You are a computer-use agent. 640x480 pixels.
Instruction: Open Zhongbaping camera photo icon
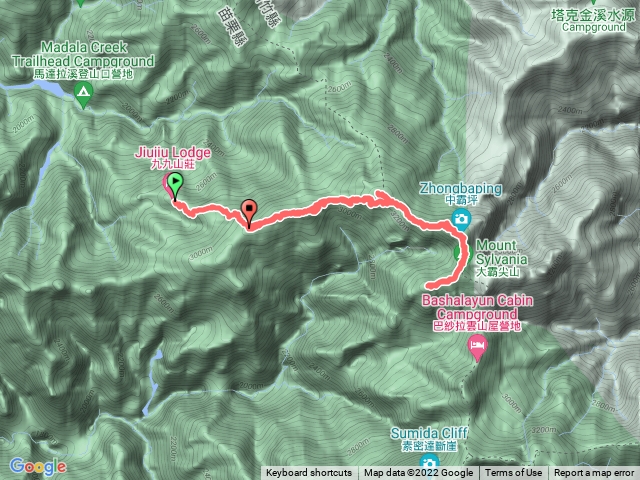[462, 219]
